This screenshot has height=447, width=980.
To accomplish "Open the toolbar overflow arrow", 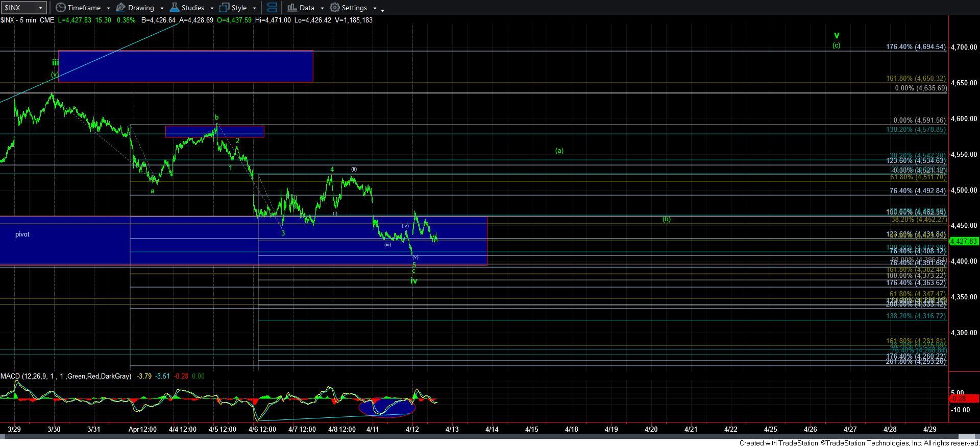I will coord(383,10).
